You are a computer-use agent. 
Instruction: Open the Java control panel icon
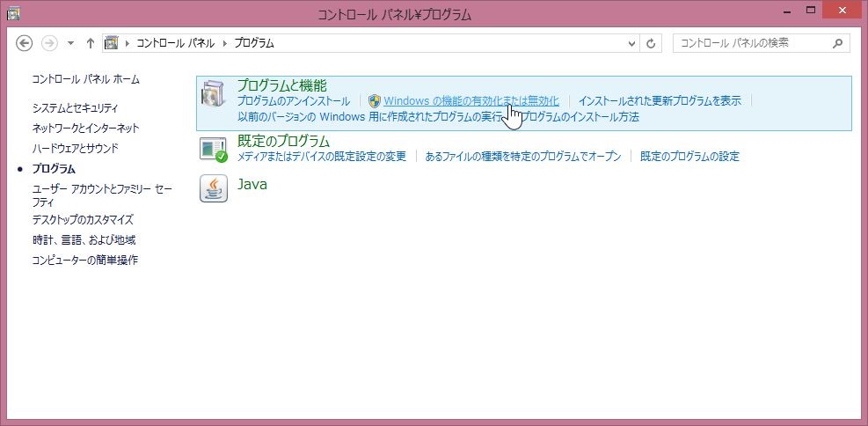click(x=214, y=187)
